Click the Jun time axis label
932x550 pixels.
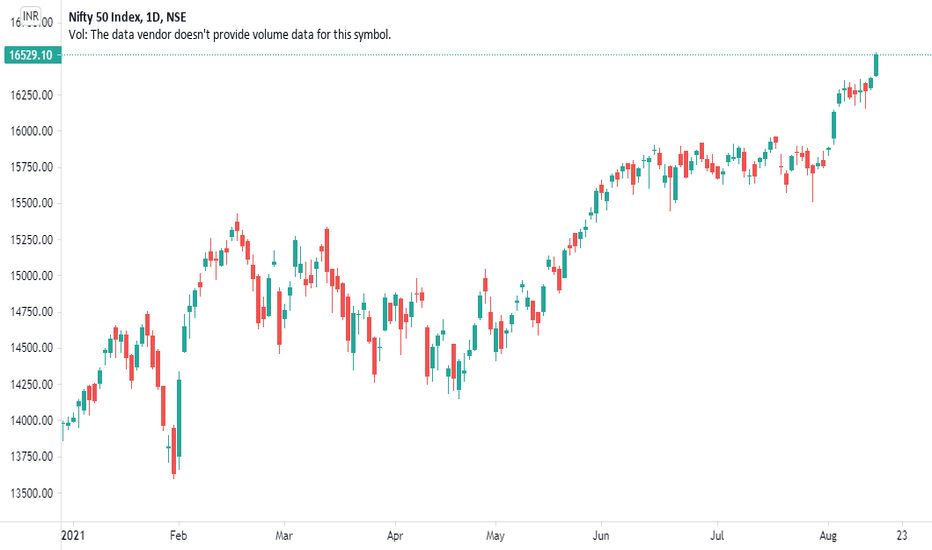pyautogui.click(x=601, y=535)
